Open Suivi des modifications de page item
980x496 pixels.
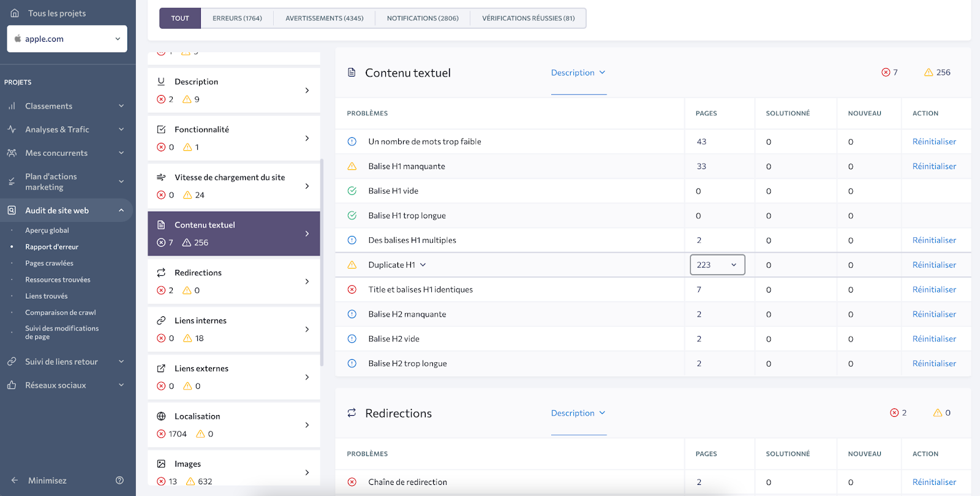click(62, 332)
